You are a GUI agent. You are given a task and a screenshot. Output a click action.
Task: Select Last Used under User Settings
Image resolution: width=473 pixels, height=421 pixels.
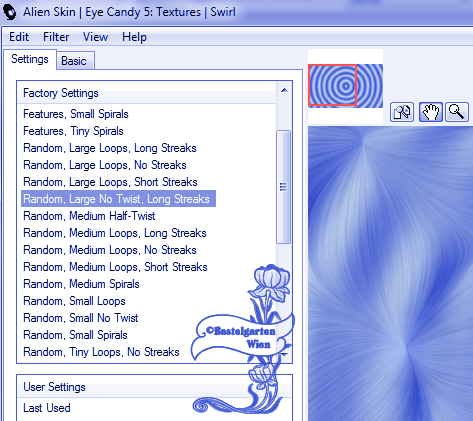point(47,408)
